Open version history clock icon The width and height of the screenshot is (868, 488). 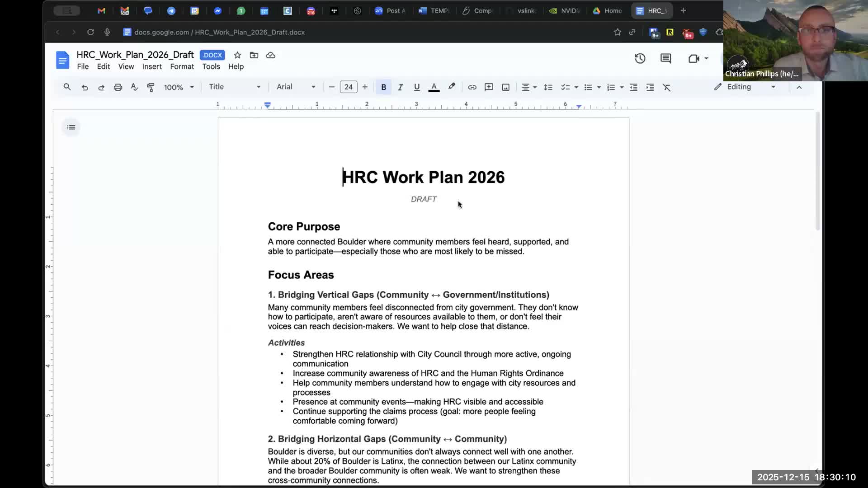pos(640,58)
